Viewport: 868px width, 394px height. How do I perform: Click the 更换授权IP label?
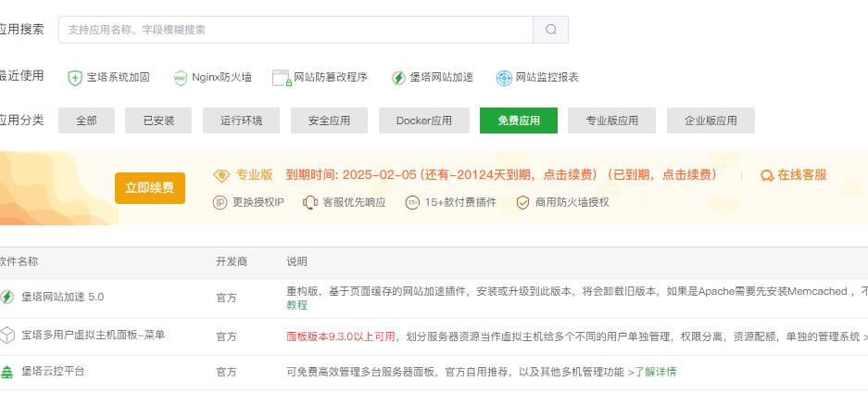click(x=258, y=202)
